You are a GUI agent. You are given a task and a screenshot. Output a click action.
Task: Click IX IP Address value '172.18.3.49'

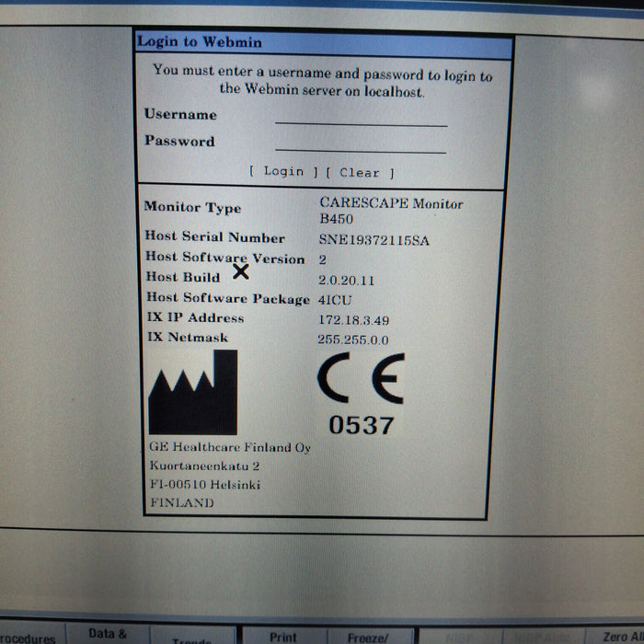353,320
